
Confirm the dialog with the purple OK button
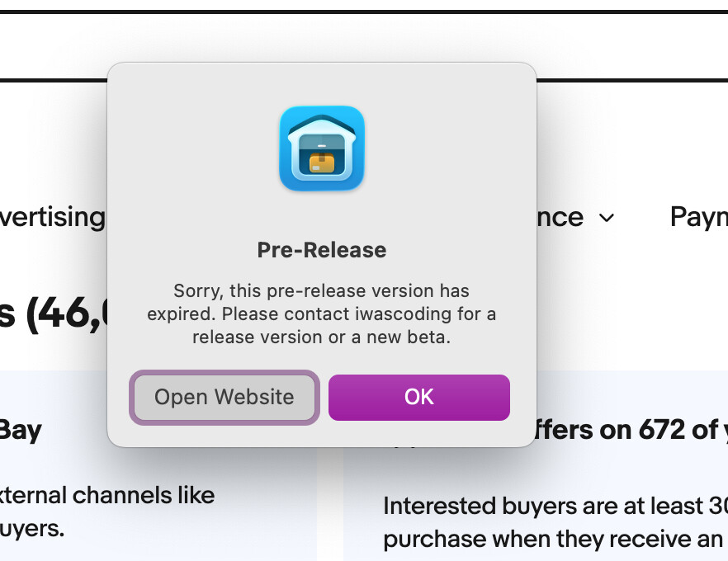(x=418, y=397)
